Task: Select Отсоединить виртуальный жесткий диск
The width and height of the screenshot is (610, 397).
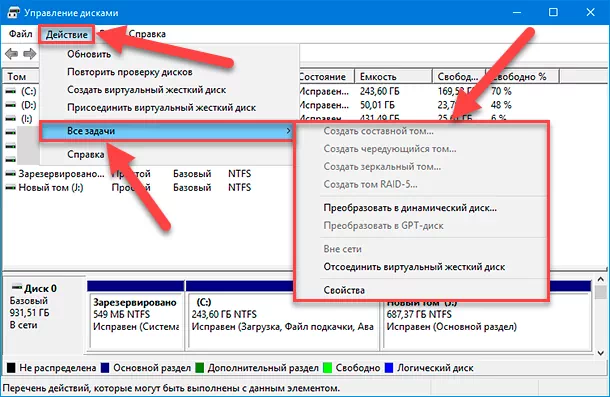Action: [x=414, y=267]
